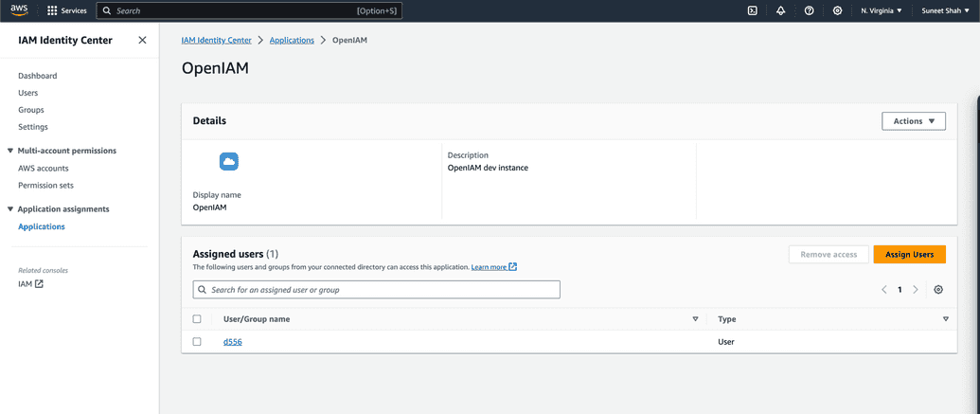Screen dimensions: 980x414
Task: Open the Services grid menu
Action: pyautogui.click(x=52, y=10)
